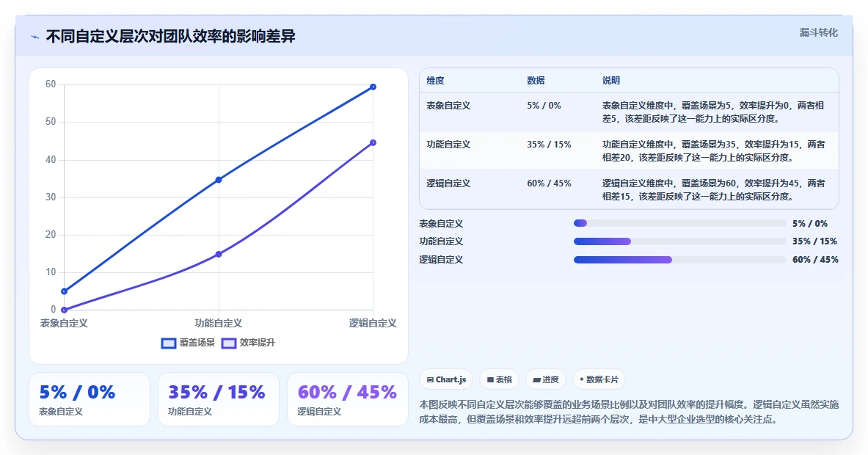Click the progress row label 逻辑自定义
Viewport: 868px width, 455px height.
[441, 260]
